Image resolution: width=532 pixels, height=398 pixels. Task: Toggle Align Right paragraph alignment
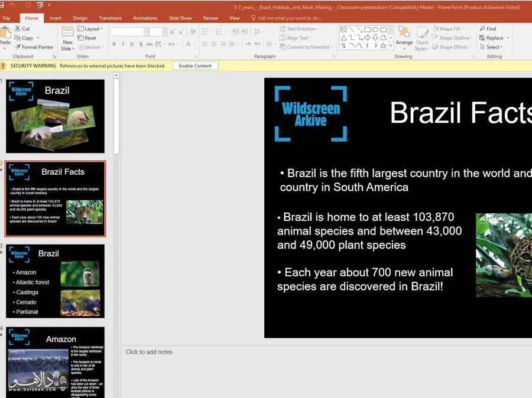223,44
